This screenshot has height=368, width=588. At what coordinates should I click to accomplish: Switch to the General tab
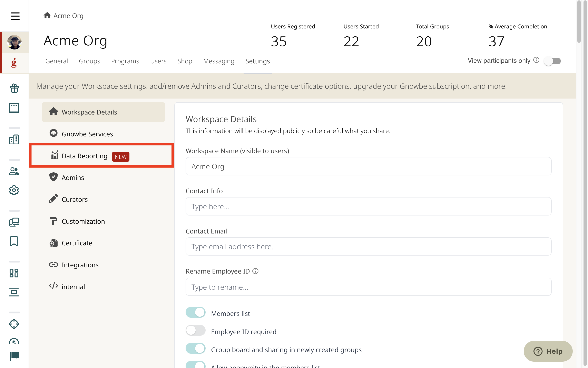click(57, 61)
